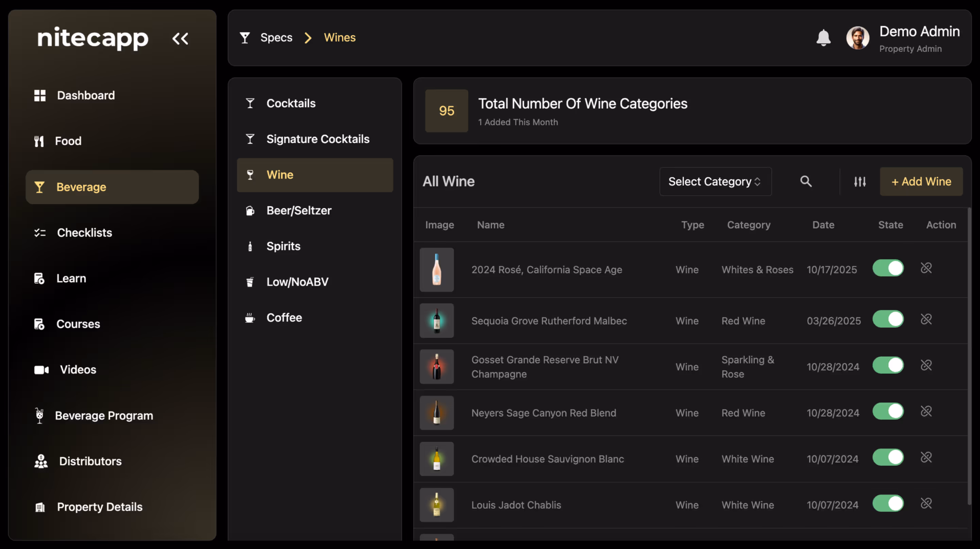This screenshot has width=980, height=549.
Task: Toggle the Gosset Grande Reserve Brut state
Action: point(888,365)
